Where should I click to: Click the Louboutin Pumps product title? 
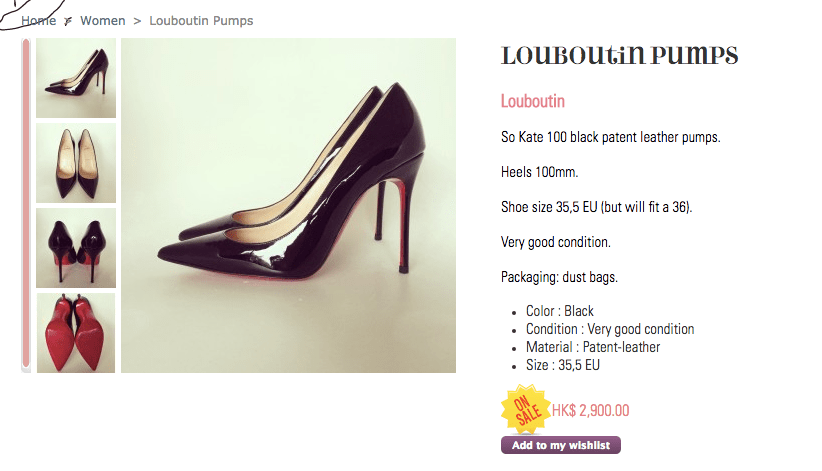point(619,54)
